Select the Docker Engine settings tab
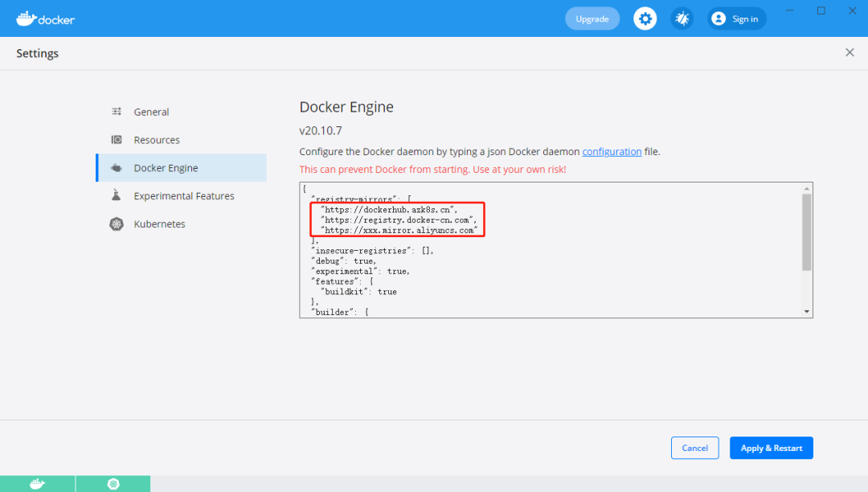 click(x=181, y=168)
